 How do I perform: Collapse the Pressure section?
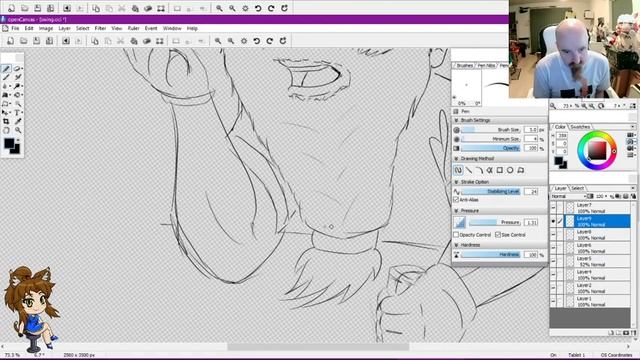point(456,211)
